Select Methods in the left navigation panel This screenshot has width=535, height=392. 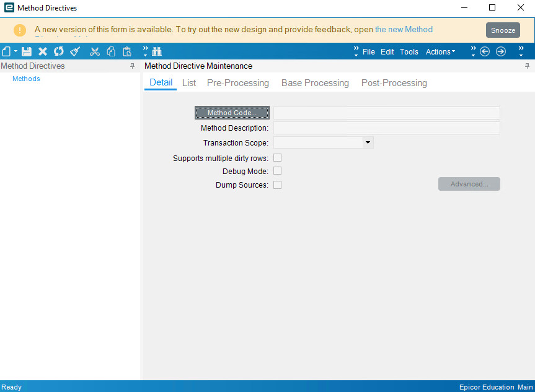tap(26, 79)
